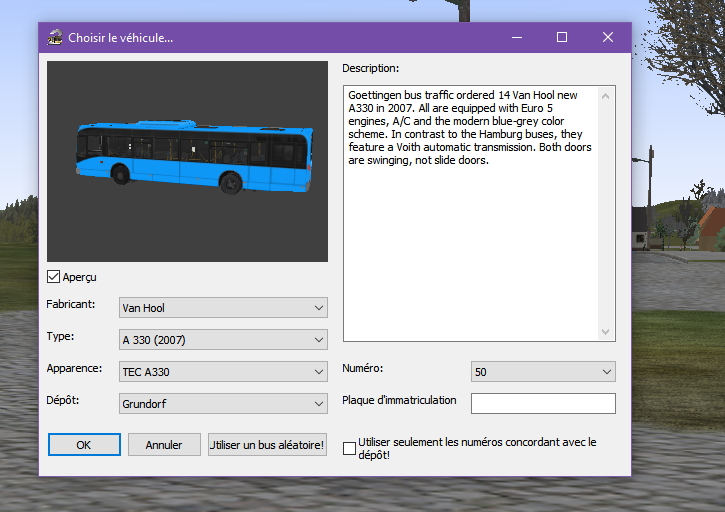Image resolution: width=725 pixels, height=512 pixels.
Task: Focus the Plaque d'immatriculation input field
Action: (543, 403)
